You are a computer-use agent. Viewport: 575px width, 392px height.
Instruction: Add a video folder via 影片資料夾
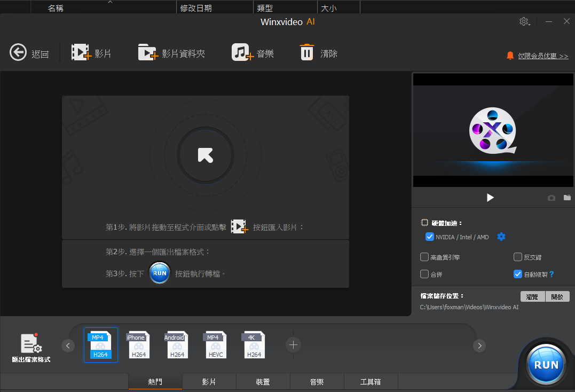point(148,53)
